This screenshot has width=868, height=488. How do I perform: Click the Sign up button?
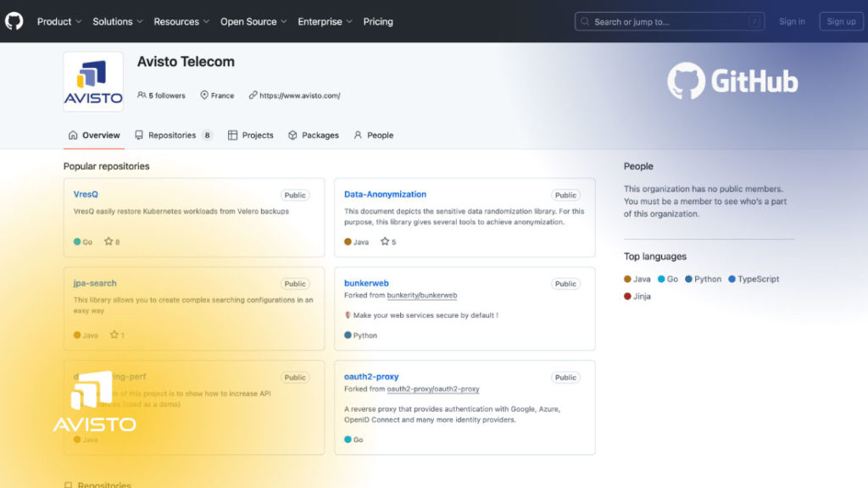(x=841, y=21)
